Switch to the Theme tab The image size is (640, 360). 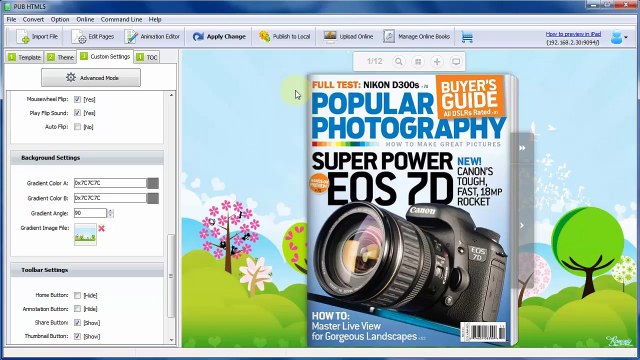(x=60, y=58)
